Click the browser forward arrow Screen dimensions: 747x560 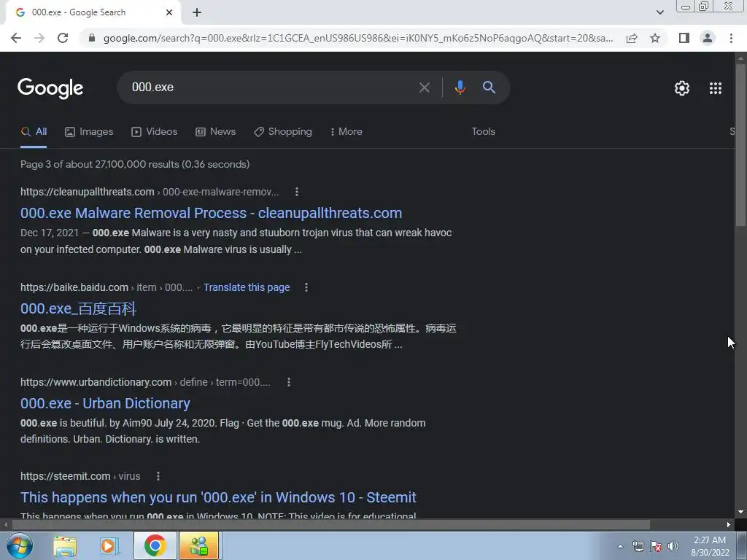39,38
